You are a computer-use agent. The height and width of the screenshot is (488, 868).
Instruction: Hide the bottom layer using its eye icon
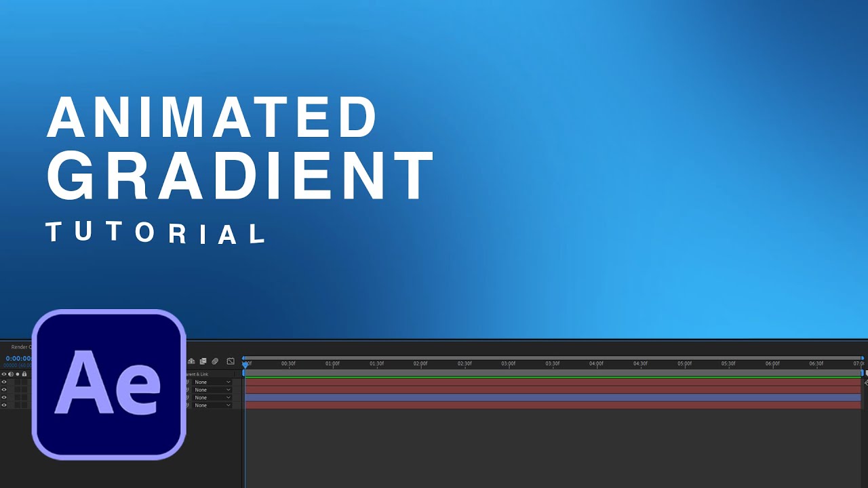[x=4, y=405]
